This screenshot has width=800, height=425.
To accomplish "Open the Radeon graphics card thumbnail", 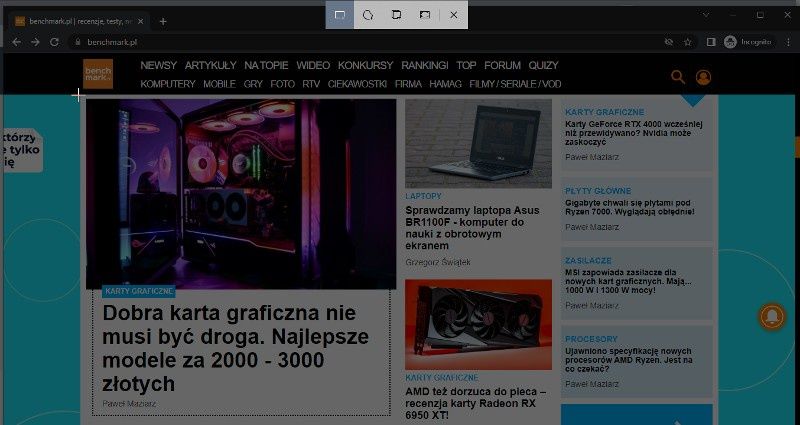I will tap(478, 324).
